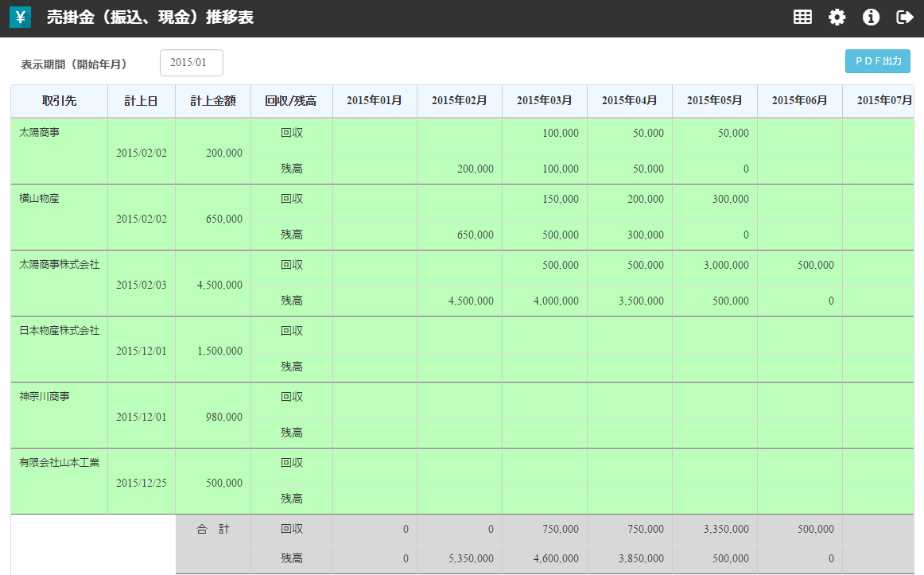Click the 取引先 column header
The height and width of the screenshot is (575, 924).
[x=59, y=101]
